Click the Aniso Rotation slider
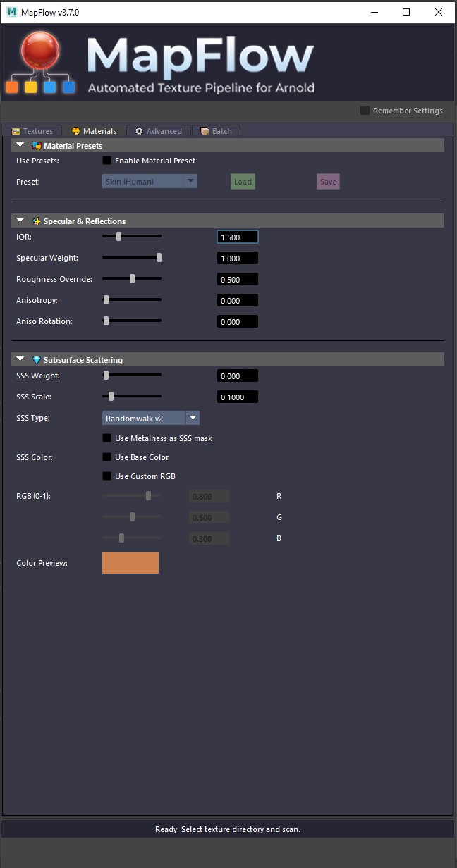Image resolution: width=457 pixels, height=868 pixels. tap(132, 321)
